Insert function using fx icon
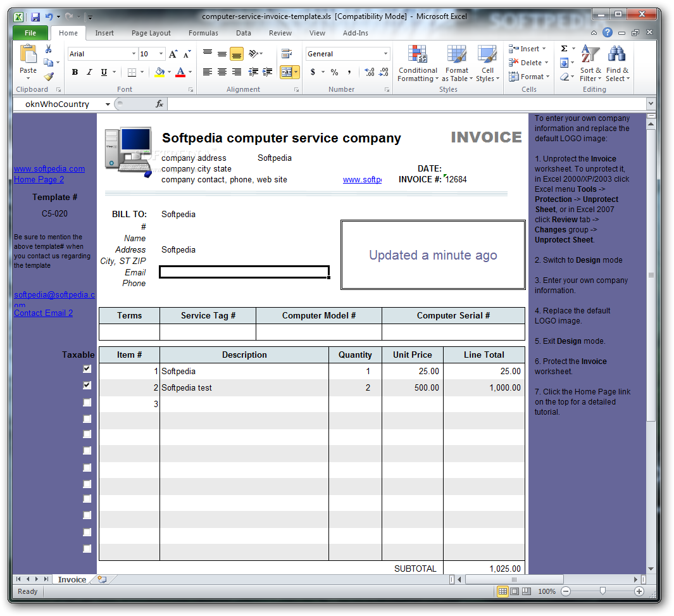 (x=159, y=104)
